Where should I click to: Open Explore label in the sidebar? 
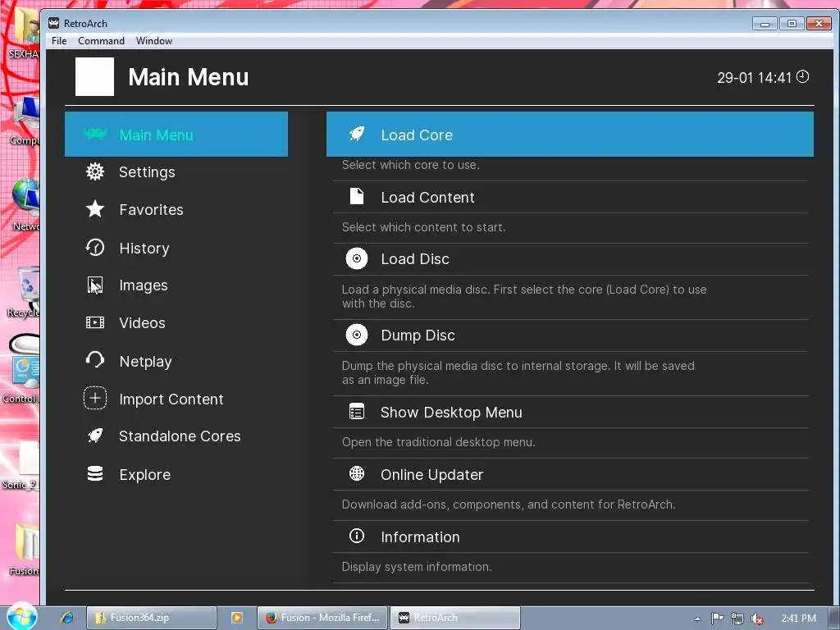(144, 475)
